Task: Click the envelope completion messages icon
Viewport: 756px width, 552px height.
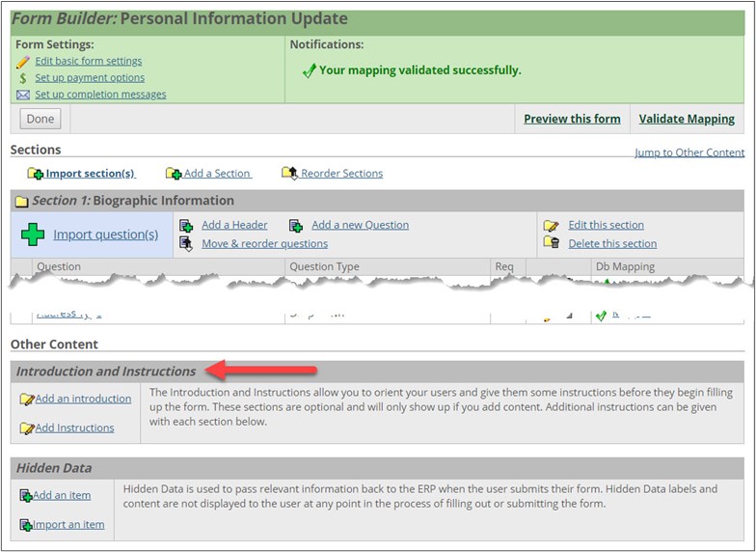Action: [x=23, y=95]
